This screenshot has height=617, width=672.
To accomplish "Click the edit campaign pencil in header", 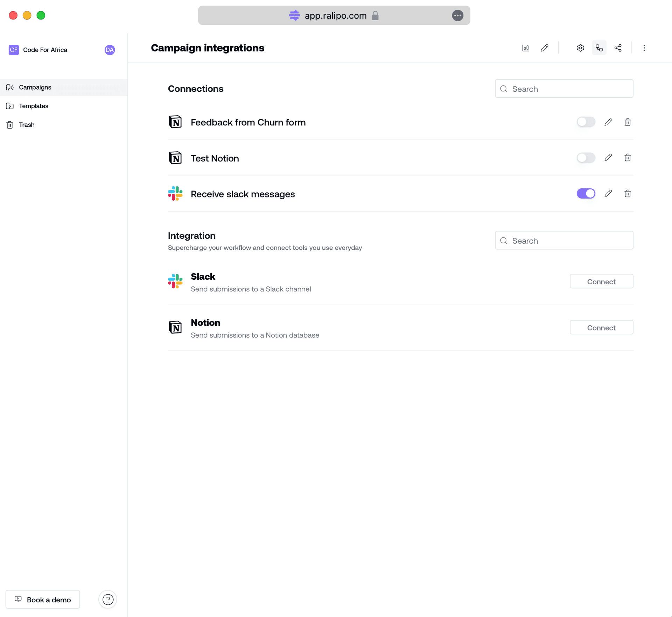I will tap(544, 48).
